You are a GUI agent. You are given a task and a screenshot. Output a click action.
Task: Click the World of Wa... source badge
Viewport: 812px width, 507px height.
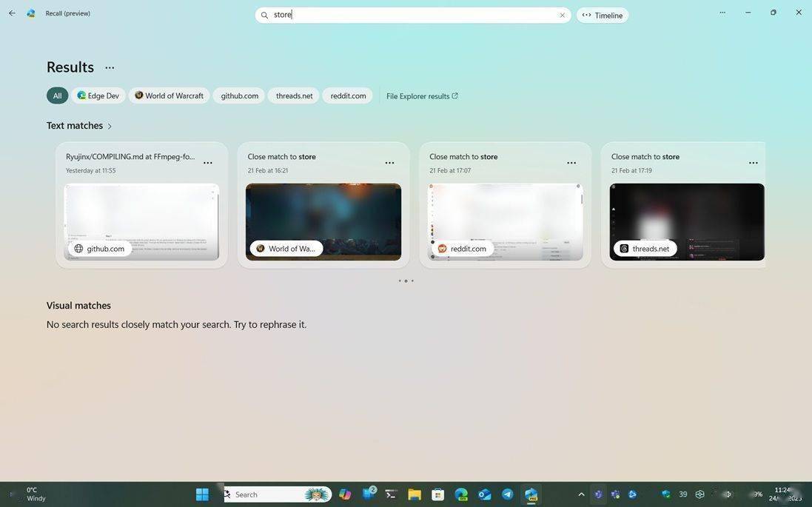(286, 249)
